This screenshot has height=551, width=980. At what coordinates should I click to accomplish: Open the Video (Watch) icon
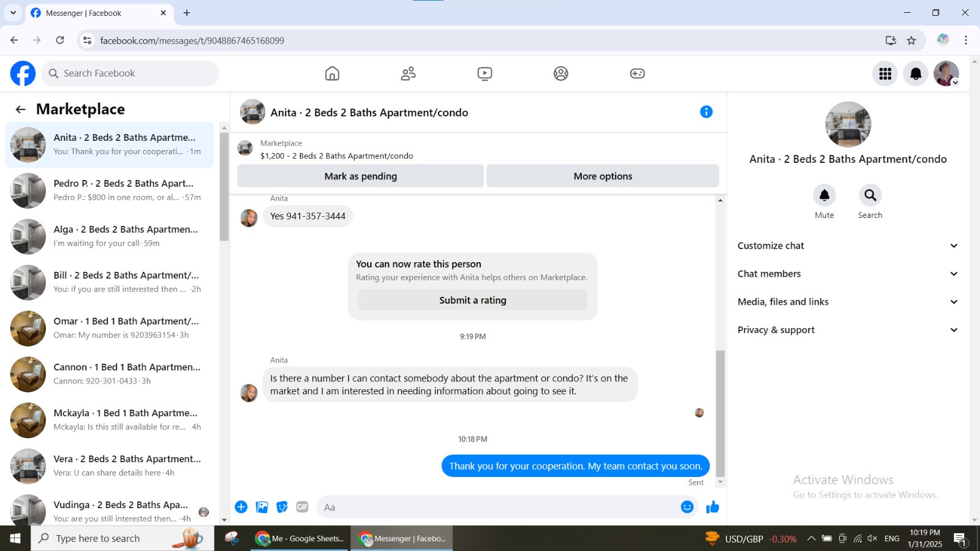coord(484,73)
